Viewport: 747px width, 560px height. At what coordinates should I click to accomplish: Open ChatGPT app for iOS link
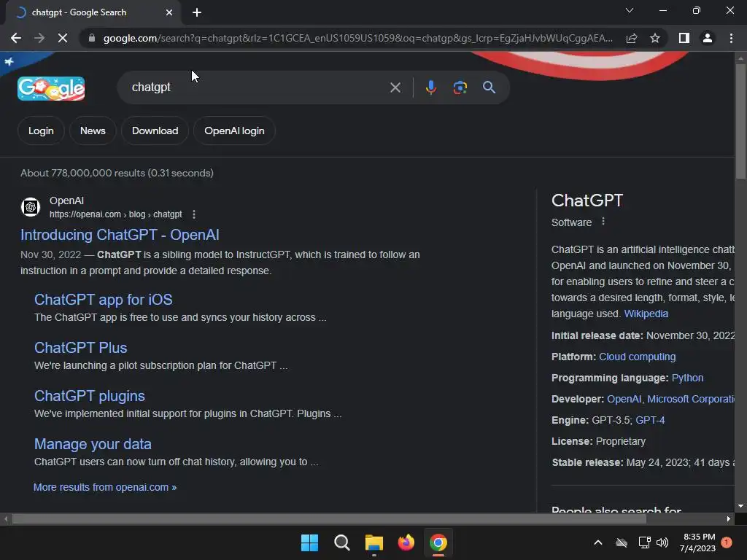tap(104, 300)
